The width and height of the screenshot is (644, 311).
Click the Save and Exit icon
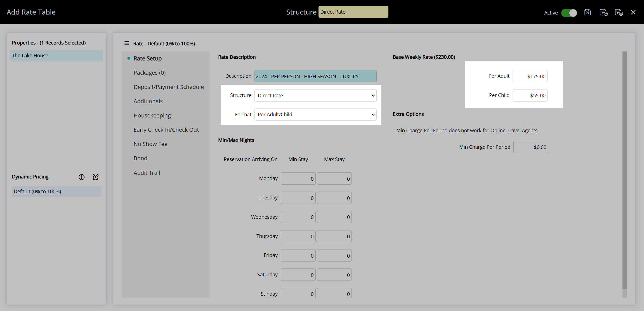[619, 12]
